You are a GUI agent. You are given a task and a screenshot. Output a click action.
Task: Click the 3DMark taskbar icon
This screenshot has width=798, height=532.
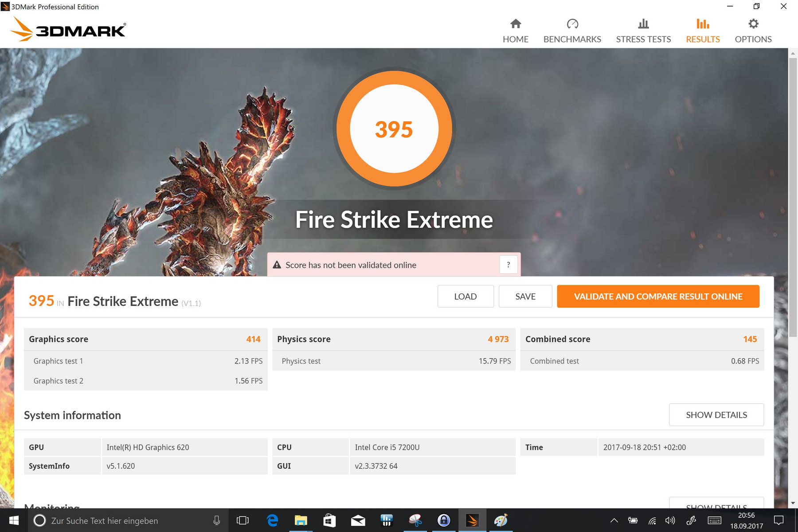472,520
